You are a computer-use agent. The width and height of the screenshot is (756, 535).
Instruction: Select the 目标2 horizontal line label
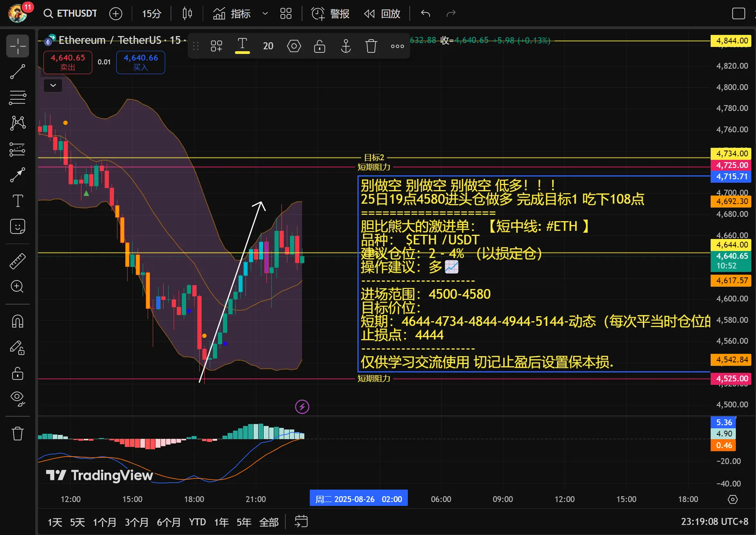coord(374,158)
